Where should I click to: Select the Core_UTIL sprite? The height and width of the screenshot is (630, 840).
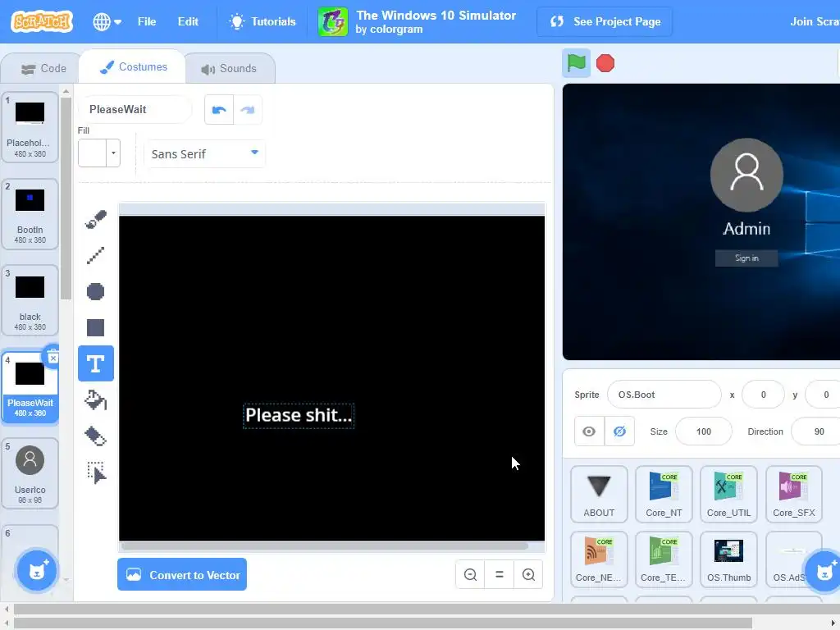coord(728,494)
